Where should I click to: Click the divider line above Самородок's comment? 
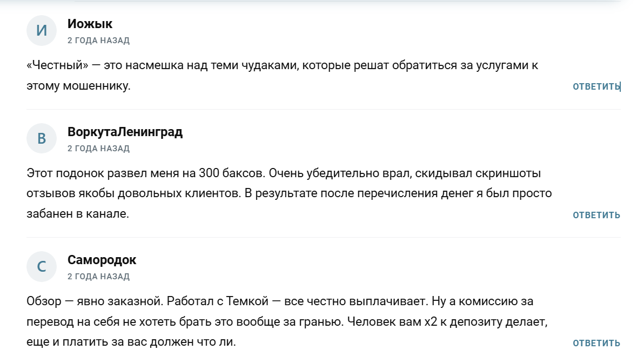coord(324,237)
